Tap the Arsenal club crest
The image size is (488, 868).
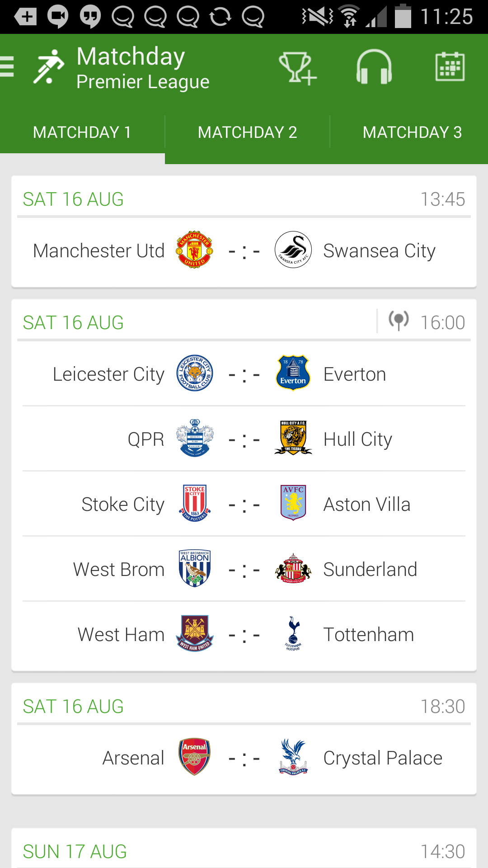point(194,757)
